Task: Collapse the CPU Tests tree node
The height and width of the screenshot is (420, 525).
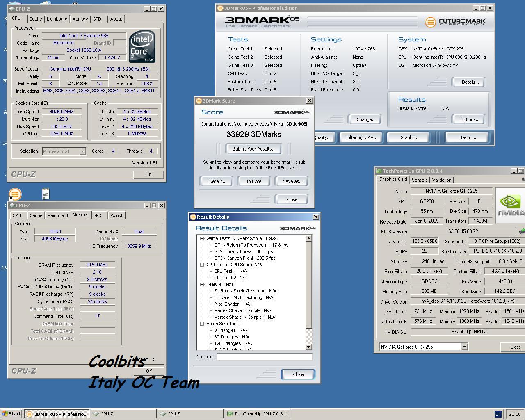Action: click(202, 265)
